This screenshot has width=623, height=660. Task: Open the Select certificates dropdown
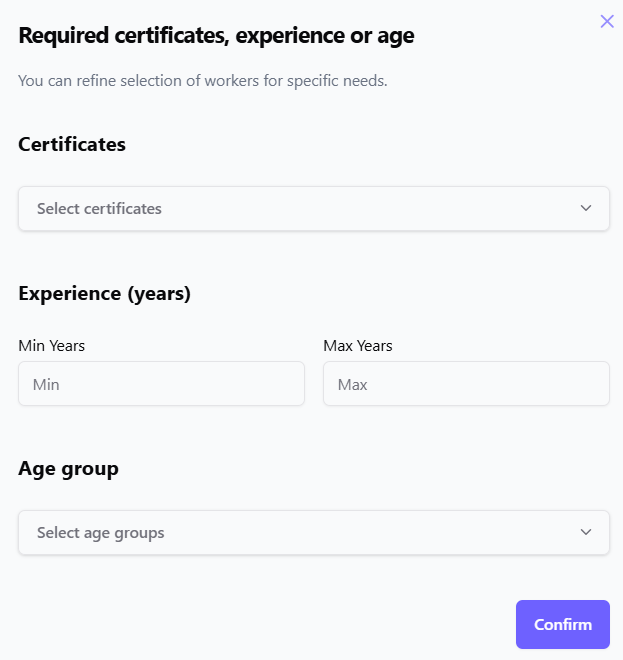pyautogui.click(x=313, y=209)
